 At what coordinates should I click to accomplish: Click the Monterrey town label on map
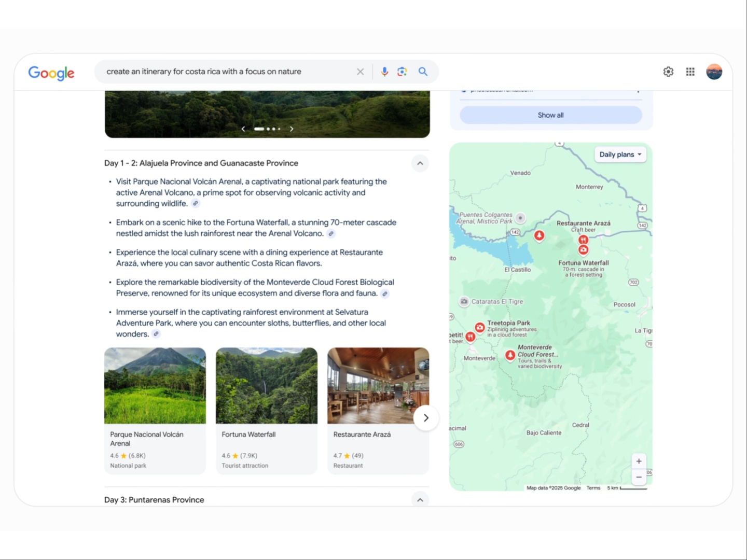coord(589,187)
